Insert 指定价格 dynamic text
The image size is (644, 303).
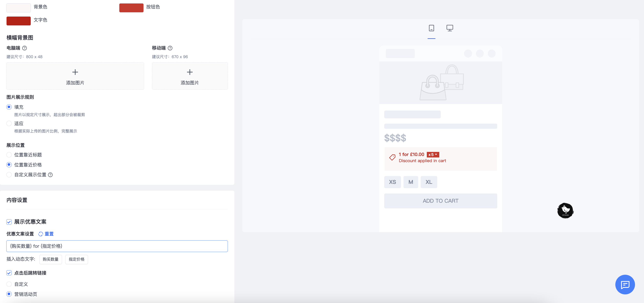77,259
